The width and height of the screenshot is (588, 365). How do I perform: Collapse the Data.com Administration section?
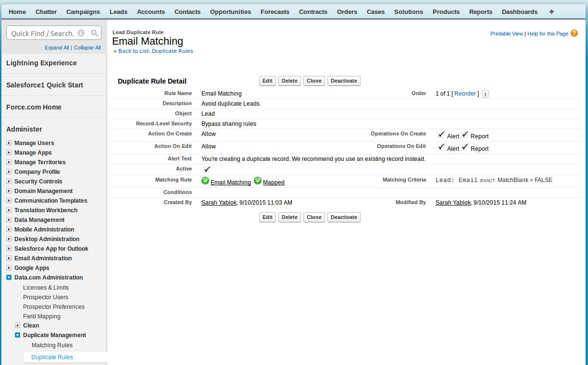point(9,278)
